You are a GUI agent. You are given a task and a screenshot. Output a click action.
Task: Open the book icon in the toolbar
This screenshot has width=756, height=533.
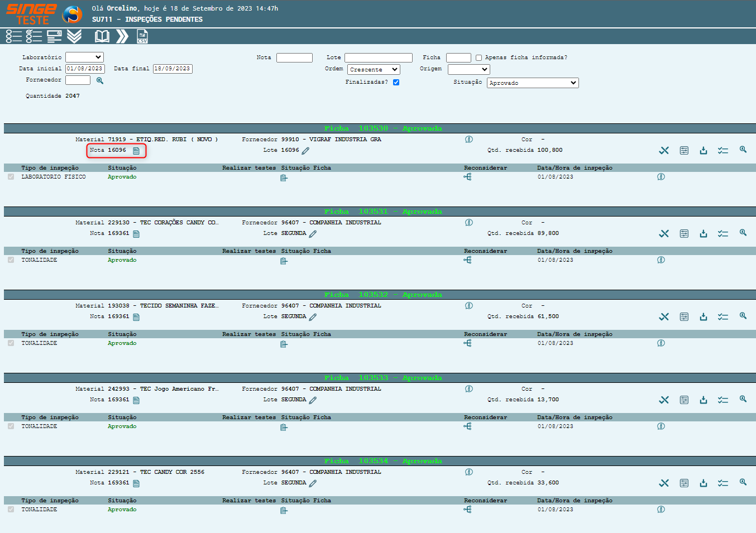click(102, 37)
